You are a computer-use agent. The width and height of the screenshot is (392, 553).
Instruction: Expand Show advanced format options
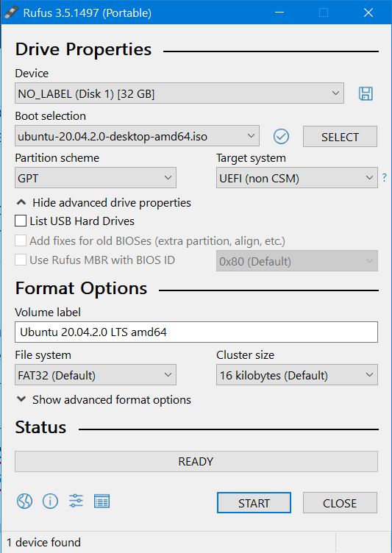(104, 399)
